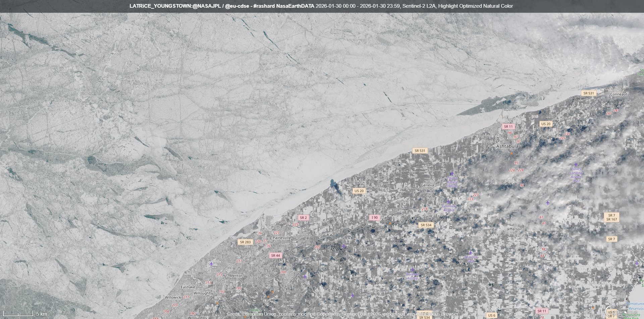This screenshot has height=319, width=644.
Task: Click the I 90 highway shield
Action: point(375,217)
